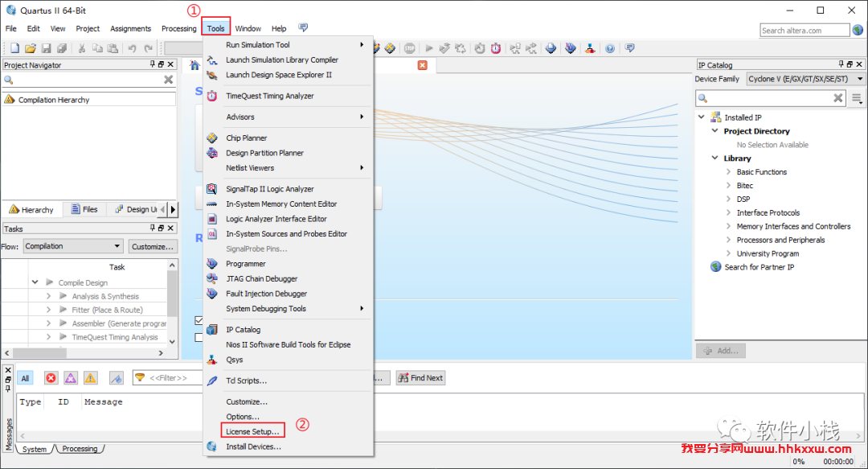Screen dimensions: 868x469
Task: Open the Assignments menu
Action: (130, 28)
